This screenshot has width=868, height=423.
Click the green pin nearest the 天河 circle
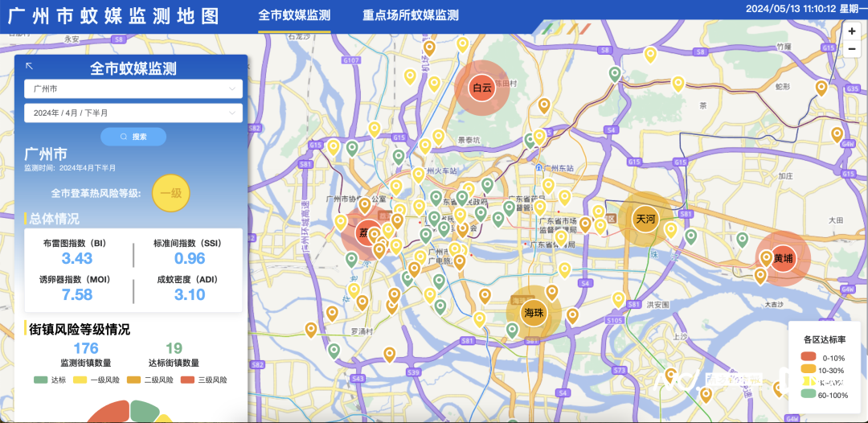pyautogui.click(x=690, y=236)
